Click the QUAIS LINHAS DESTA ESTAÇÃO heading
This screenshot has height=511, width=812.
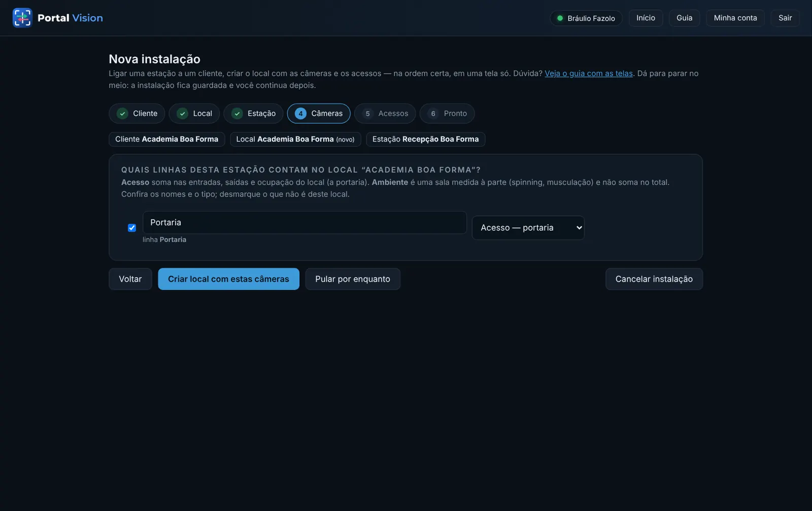[x=300, y=170]
